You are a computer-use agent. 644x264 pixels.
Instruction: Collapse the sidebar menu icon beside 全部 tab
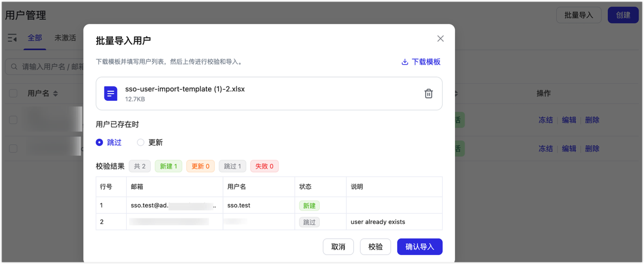(x=12, y=38)
